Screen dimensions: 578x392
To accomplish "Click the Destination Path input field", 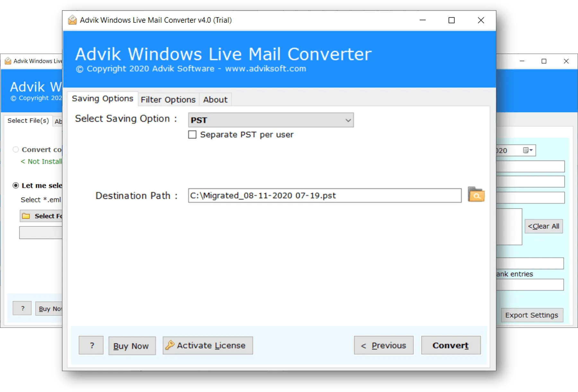I will point(325,195).
